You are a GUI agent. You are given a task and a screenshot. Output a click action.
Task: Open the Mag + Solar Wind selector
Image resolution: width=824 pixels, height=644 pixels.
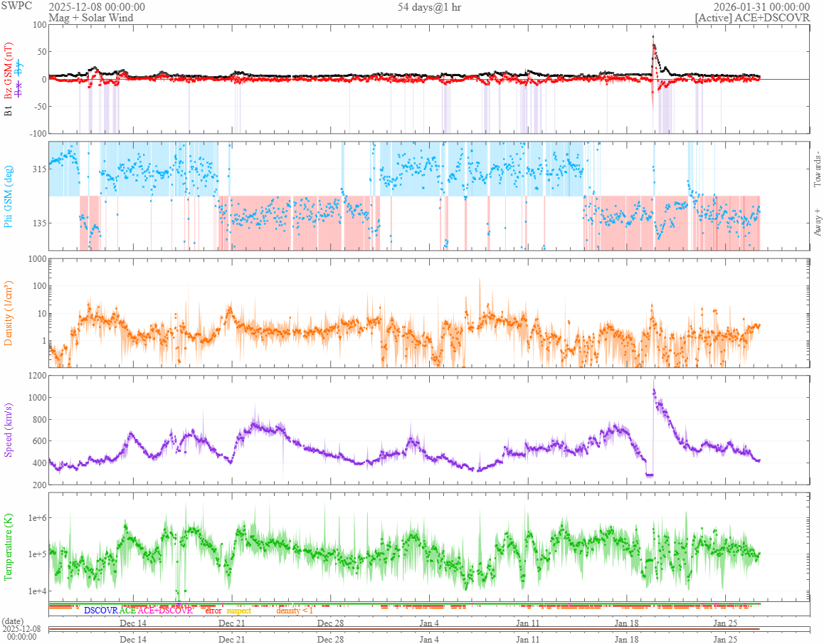tap(90, 18)
